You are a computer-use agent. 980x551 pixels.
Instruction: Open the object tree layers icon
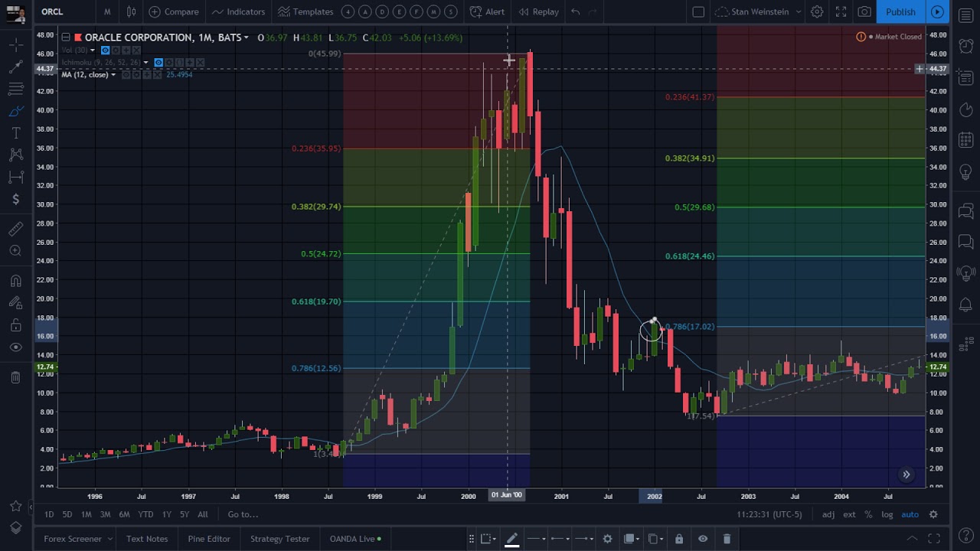[15, 528]
